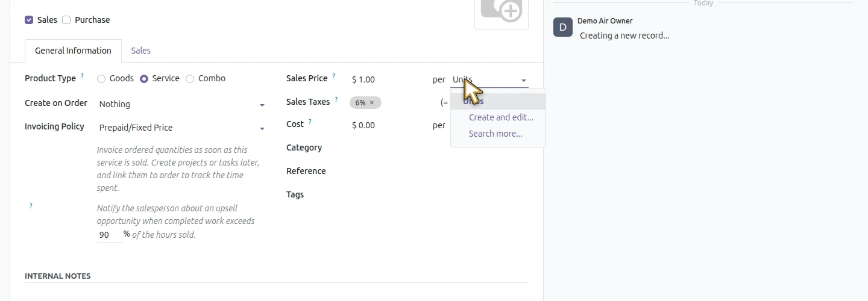The height and width of the screenshot is (301, 868).
Task: Select Search more... option
Action: (498, 134)
